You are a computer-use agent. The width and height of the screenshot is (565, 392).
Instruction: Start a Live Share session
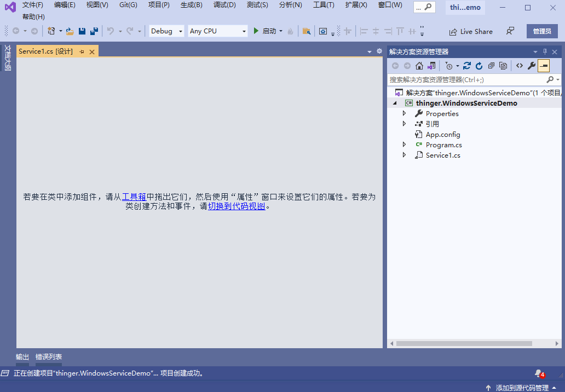pos(470,31)
